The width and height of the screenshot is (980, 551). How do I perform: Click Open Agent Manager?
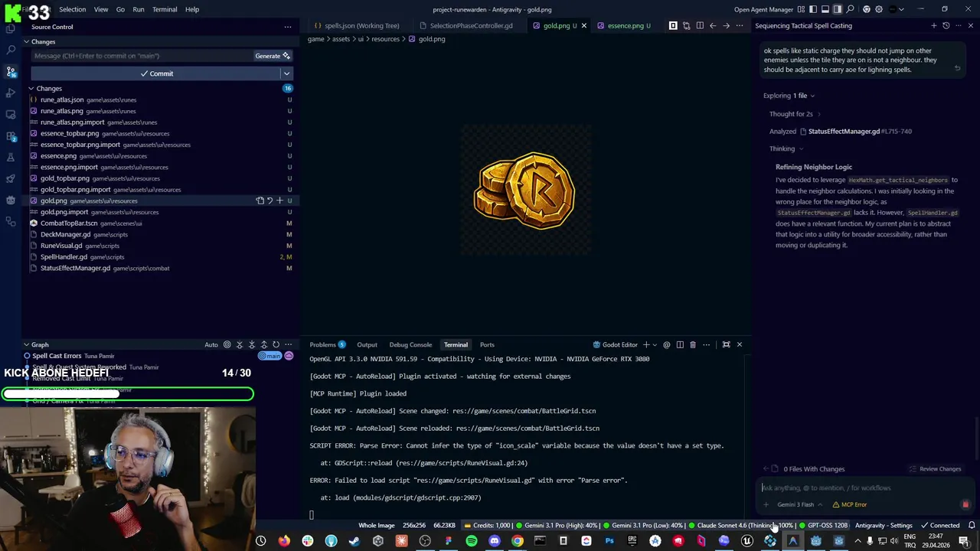point(763,9)
